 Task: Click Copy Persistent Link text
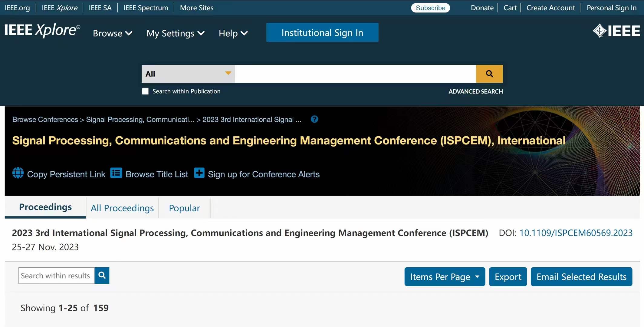point(66,174)
